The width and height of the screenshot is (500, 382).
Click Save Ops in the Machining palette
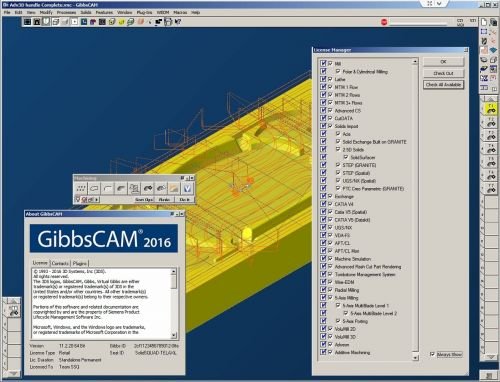point(144,200)
